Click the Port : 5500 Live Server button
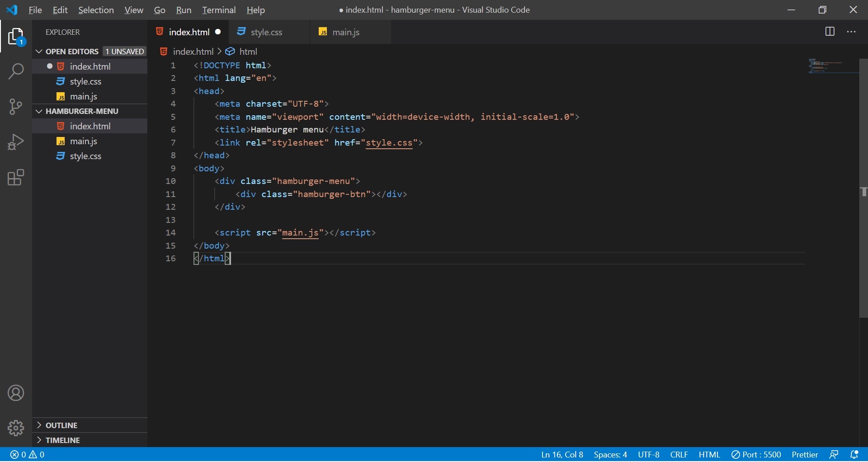Image resolution: width=868 pixels, height=462 pixels. pos(756,455)
